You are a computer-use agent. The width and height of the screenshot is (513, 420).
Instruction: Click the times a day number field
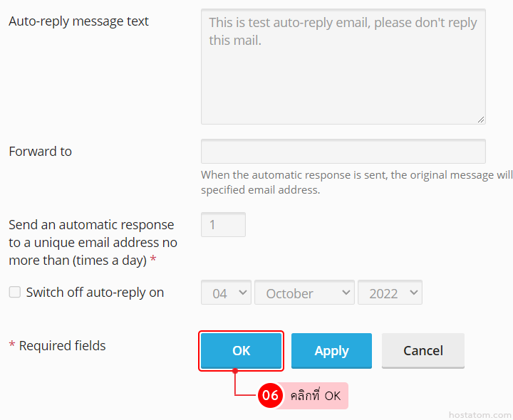coord(223,225)
